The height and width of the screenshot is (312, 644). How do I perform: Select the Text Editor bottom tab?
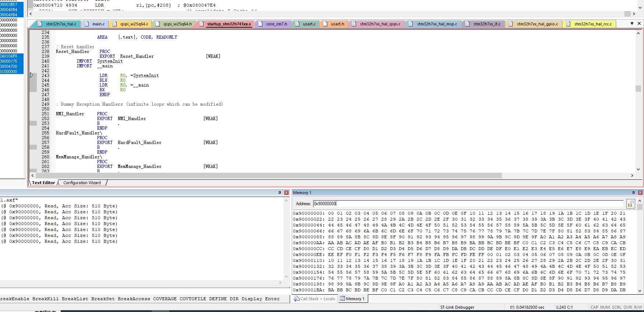[x=43, y=183]
